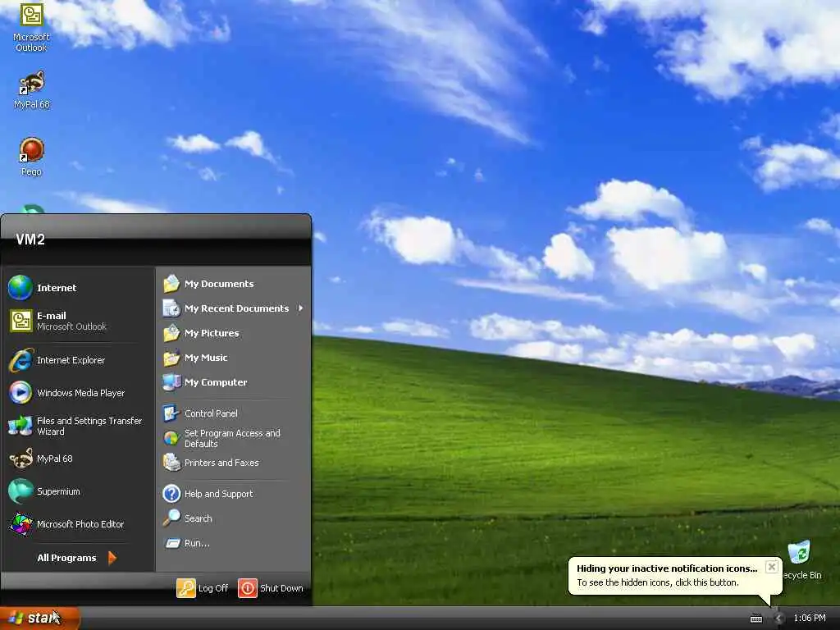Click the notification balloon message text

tap(657, 582)
